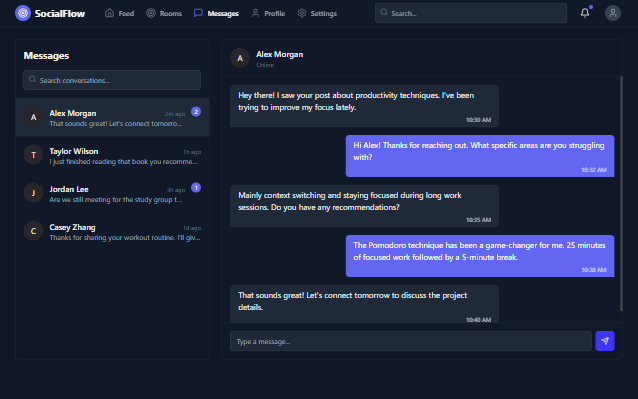Click message 'Hi Alex! Thanks for reaching out'

[480, 156]
